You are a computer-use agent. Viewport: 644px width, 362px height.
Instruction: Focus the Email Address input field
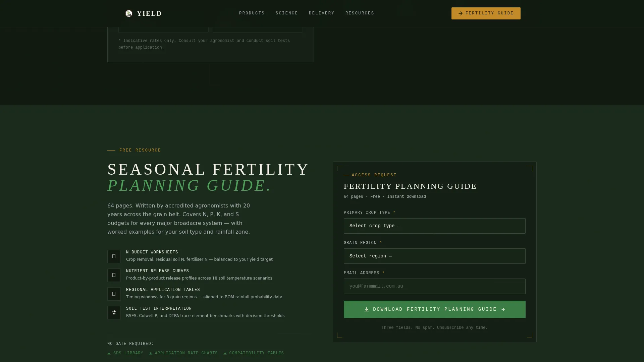point(435,286)
